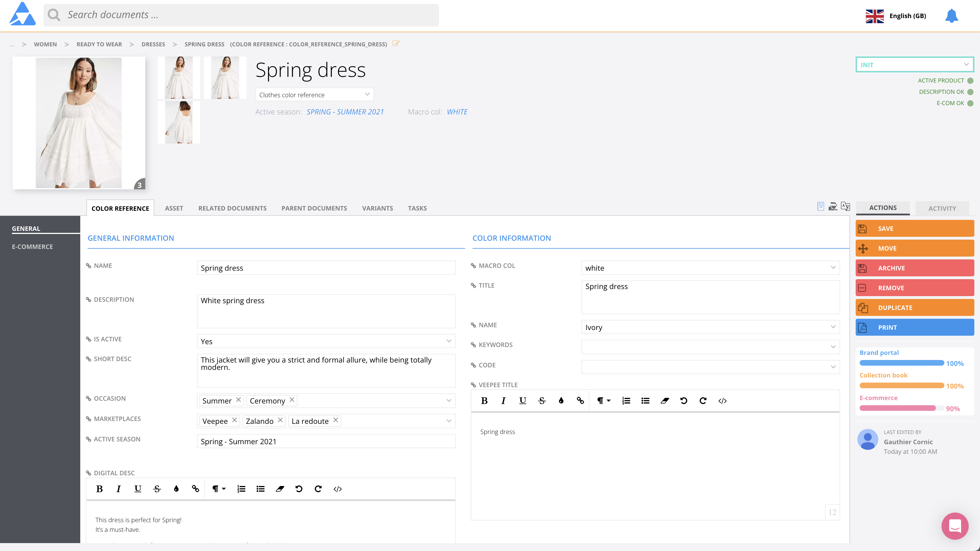Screen dimensions: 980x551
Task: Toggle bold in Digital desc editor
Action: pyautogui.click(x=99, y=489)
